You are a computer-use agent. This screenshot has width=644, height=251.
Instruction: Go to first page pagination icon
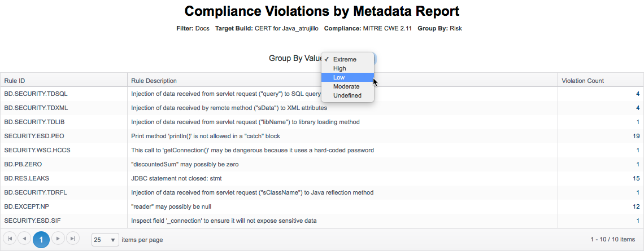[x=10, y=238]
